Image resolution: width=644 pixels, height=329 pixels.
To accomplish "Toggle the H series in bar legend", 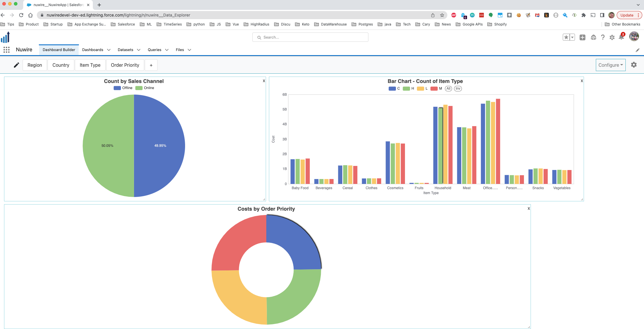I will pos(408,88).
